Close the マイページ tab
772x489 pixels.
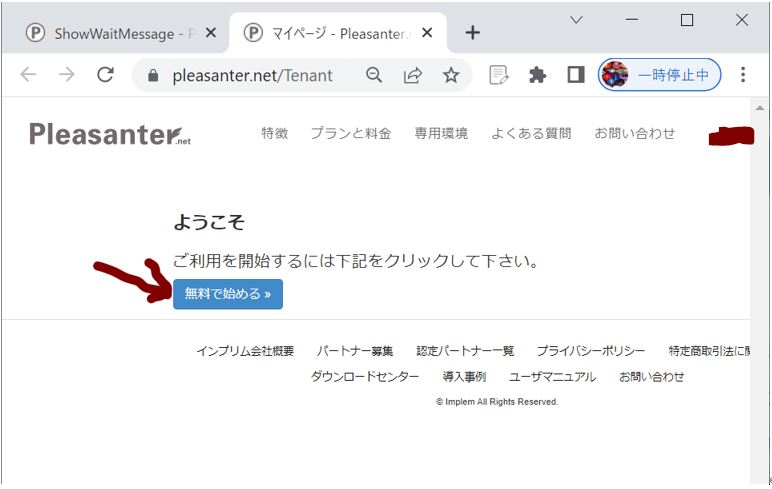pyautogui.click(x=427, y=33)
